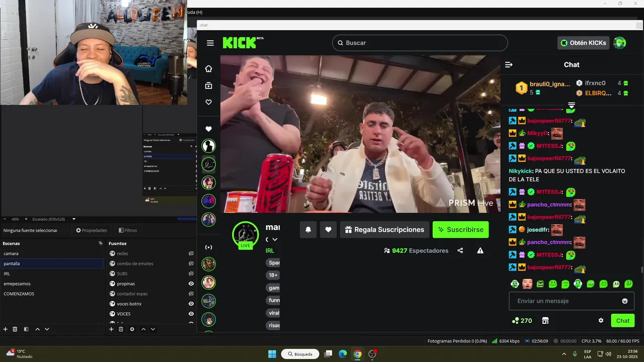This screenshot has width=644, height=362.
Task: Show the SUBS source
Action: (x=191, y=274)
